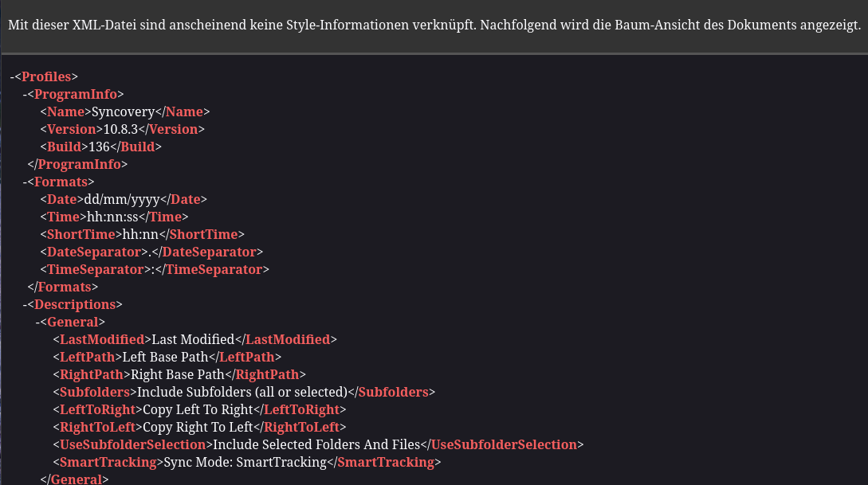Collapse the Formats element
The image size is (868, 485).
pos(24,182)
